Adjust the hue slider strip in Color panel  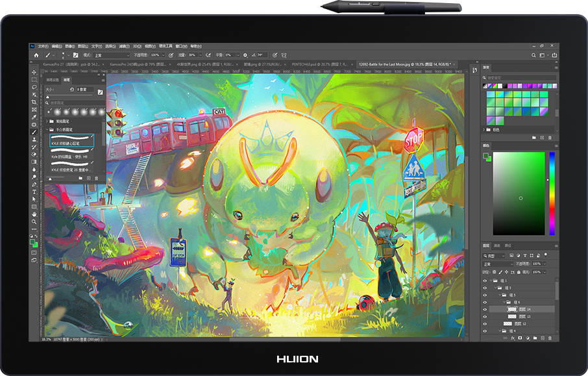[x=552, y=194]
